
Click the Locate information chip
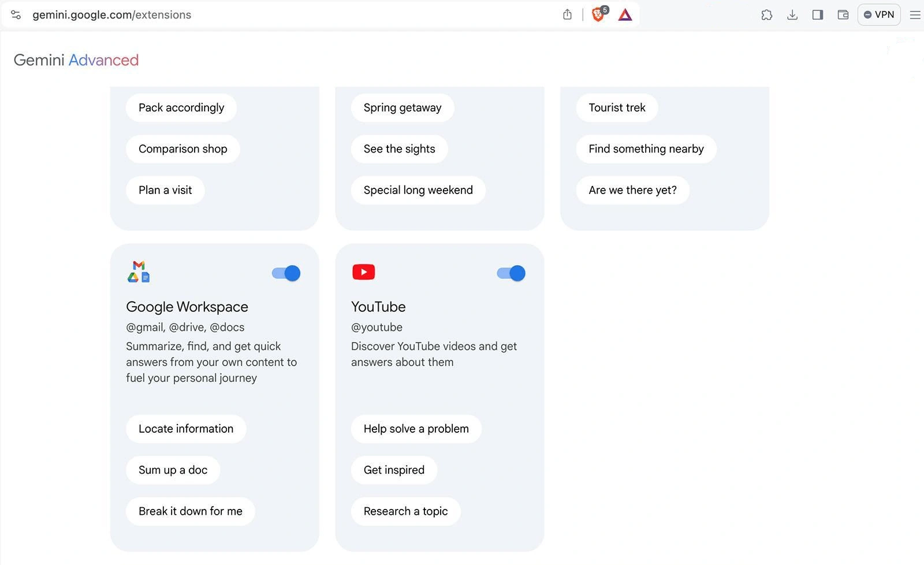[186, 429]
